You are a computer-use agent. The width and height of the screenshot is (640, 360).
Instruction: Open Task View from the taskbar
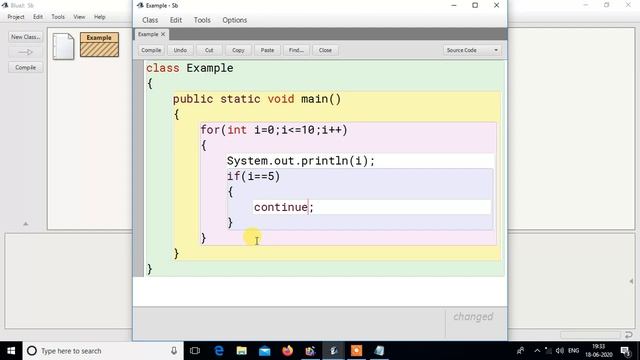tap(195, 351)
